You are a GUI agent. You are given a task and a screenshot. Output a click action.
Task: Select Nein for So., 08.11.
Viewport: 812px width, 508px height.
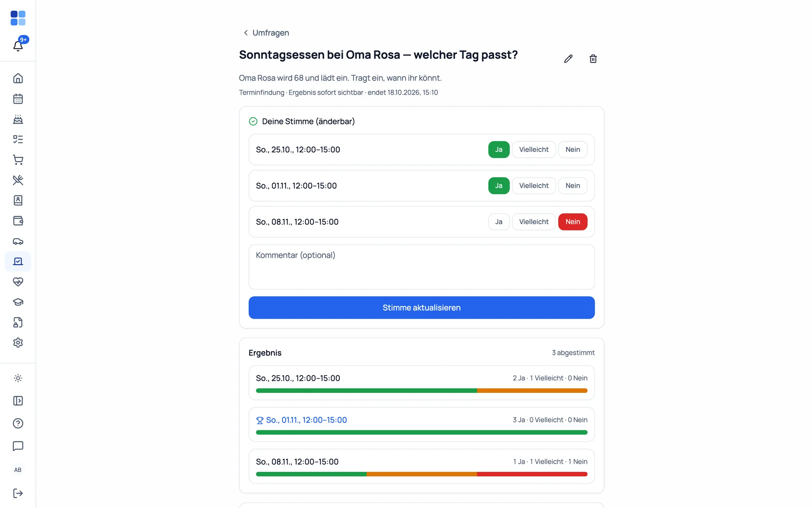click(x=572, y=222)
